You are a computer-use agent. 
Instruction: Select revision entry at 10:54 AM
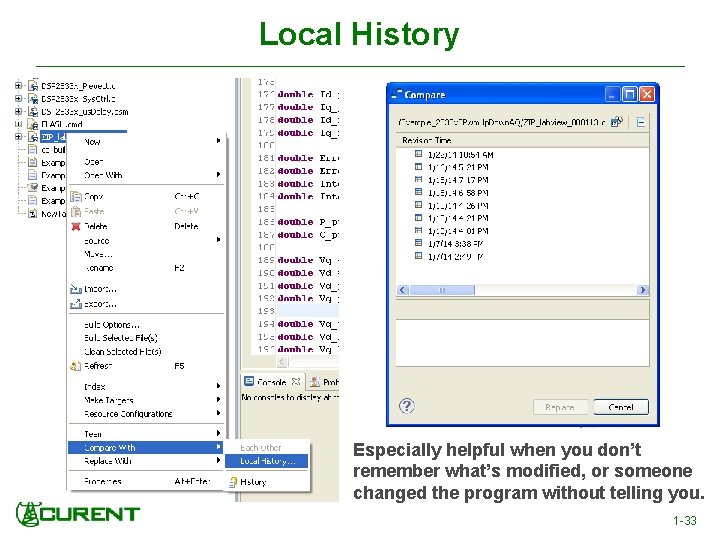[461, 155]
